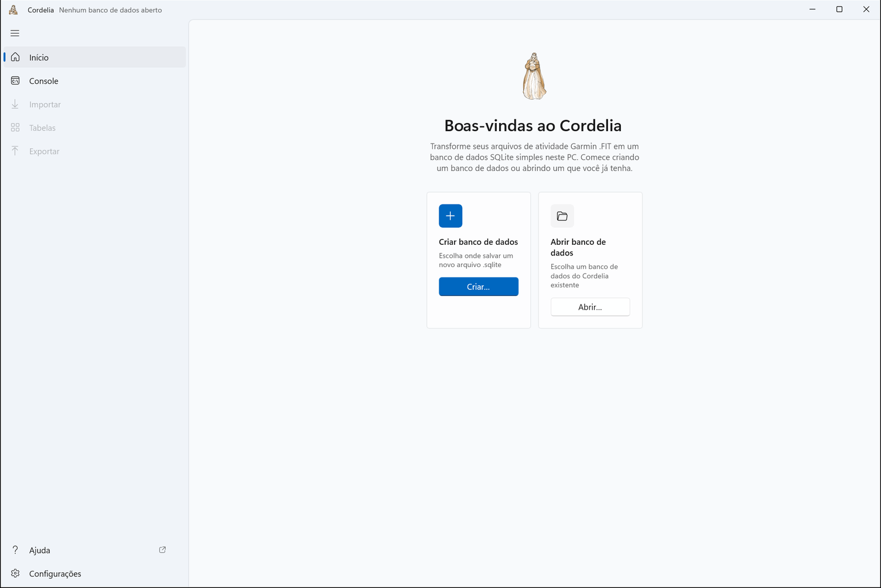Click the Início home icon
Viewport: 881px width, 588px height.
[15, 57]
